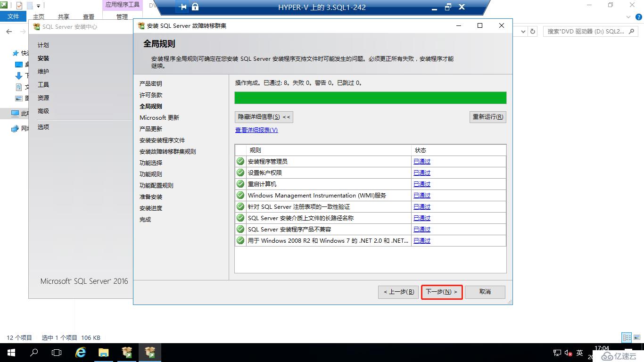Viewport: 644px width, 362px height.
Task: Select 功能选择 step in setup sidebar
Action: click(151, 163)
